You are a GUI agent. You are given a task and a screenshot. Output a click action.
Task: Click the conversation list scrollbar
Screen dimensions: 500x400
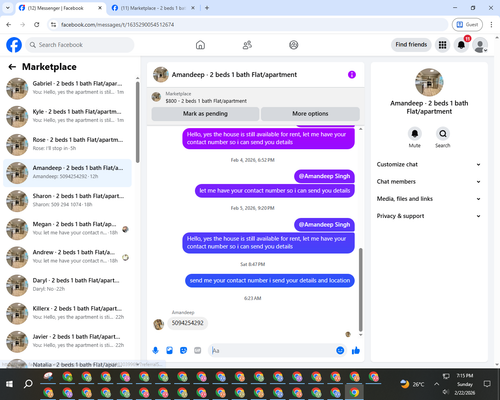(x=138, y=122)
